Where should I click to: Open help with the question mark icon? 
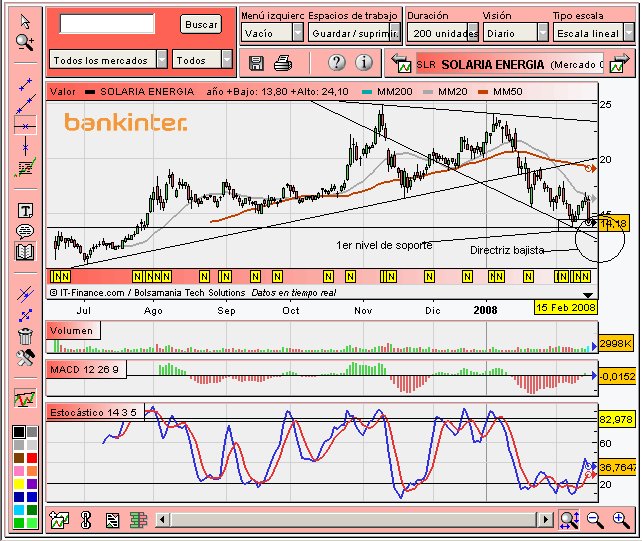(337, 63)
